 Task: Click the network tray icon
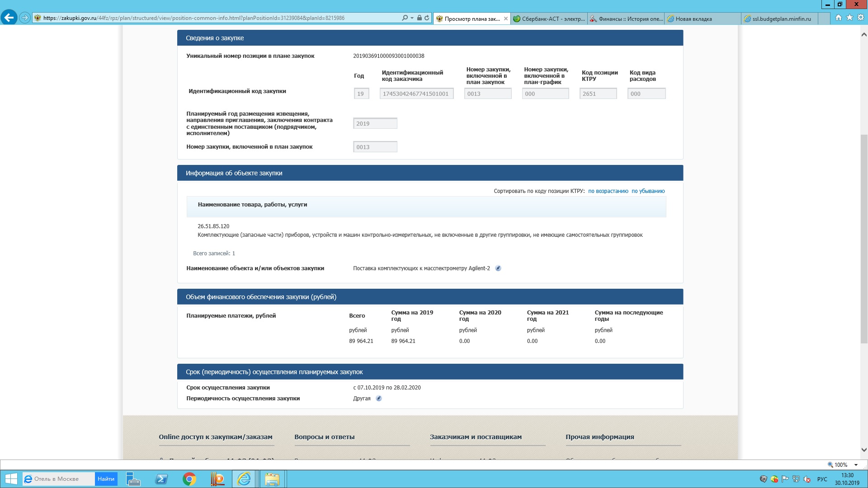tap(796, 479)
